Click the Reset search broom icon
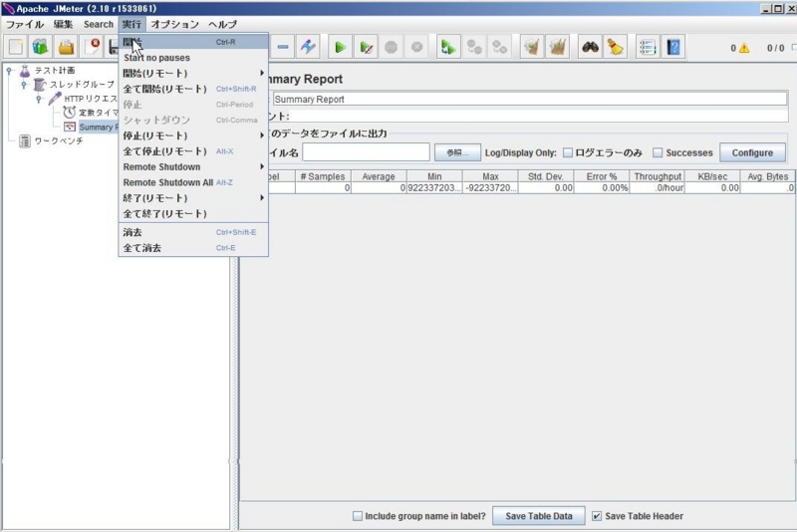The height and width of the screenshot is (532, 797). (x=616, y=47)
